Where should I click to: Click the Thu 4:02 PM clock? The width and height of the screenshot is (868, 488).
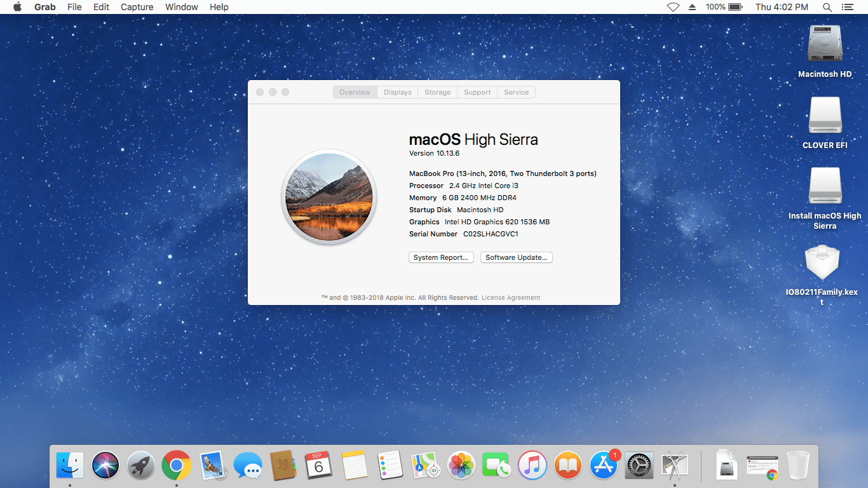pos(782,7)
